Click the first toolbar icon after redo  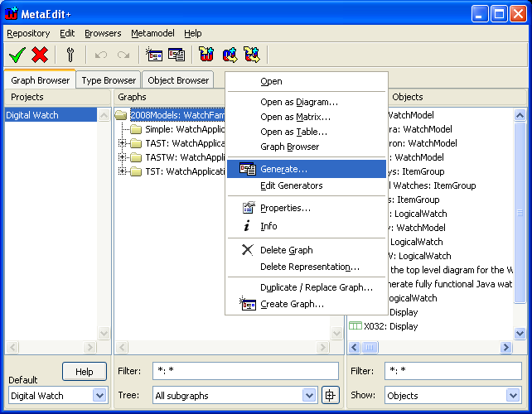coord(154,55)
